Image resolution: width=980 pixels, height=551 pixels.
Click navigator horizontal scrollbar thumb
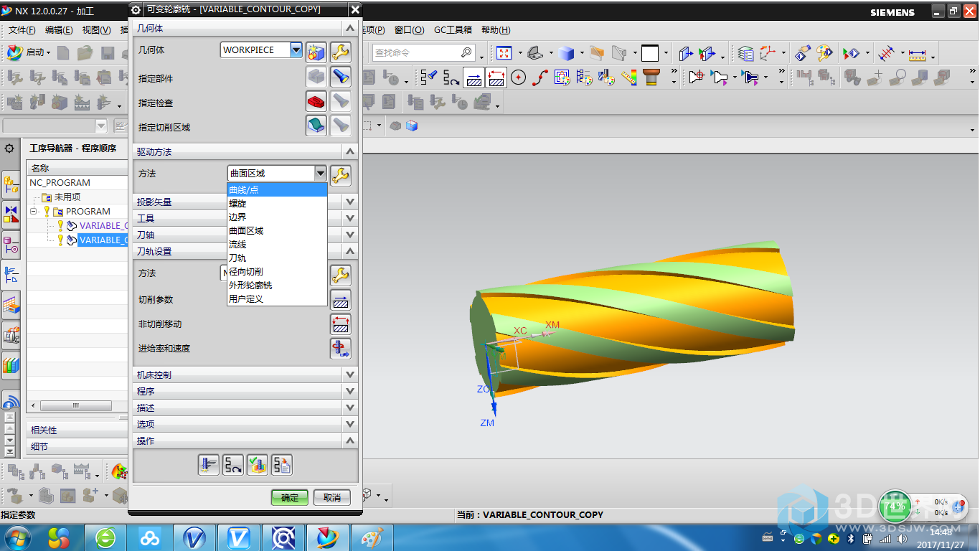click(75, 405)
